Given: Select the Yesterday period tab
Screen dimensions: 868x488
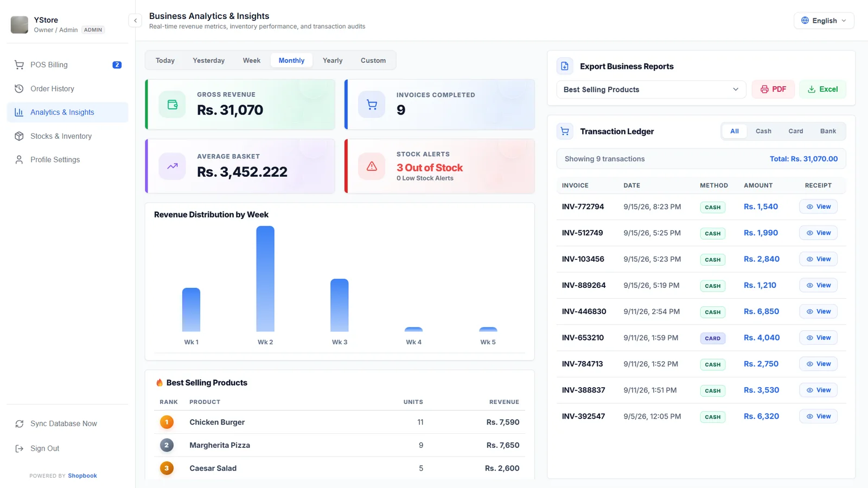Looking at the screenshot, I should 208,60.
